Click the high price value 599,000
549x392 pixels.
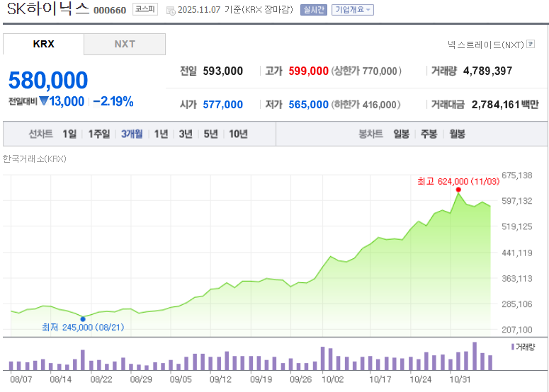[308, 71]
